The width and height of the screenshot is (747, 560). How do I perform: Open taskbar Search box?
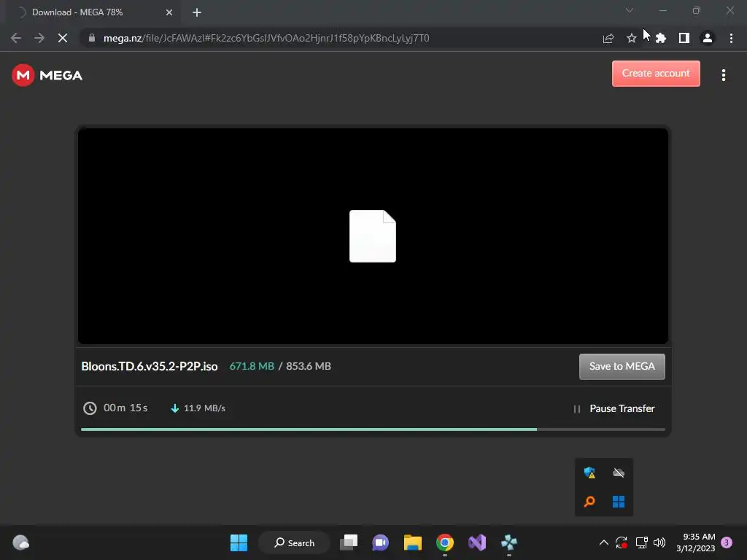294,542
